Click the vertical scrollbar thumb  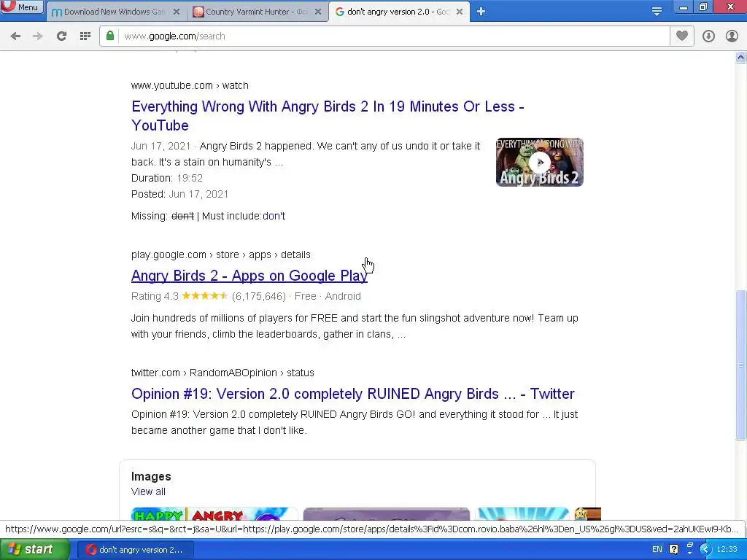(741, 365)
